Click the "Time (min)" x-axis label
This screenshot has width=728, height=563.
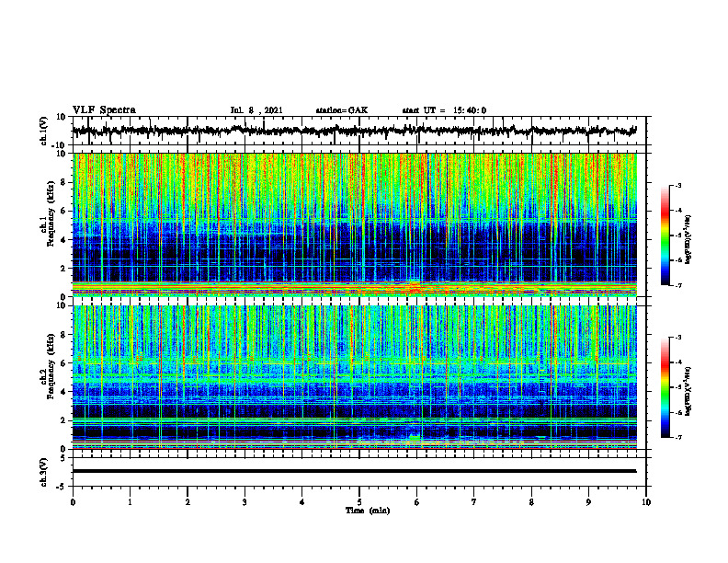tap(368, 511)
